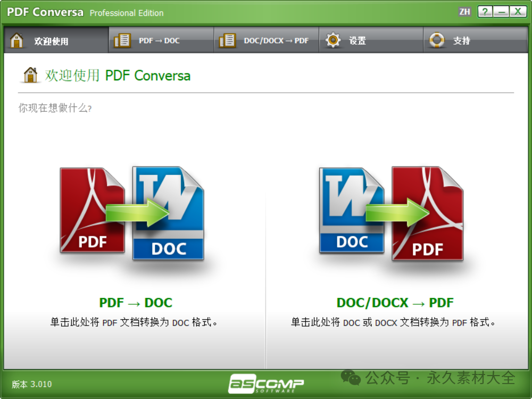Viewport: 532px width, 399px height.
Task: Click the PDF Conversa title text
Action: pyautogui.click(x=45, y=12)
